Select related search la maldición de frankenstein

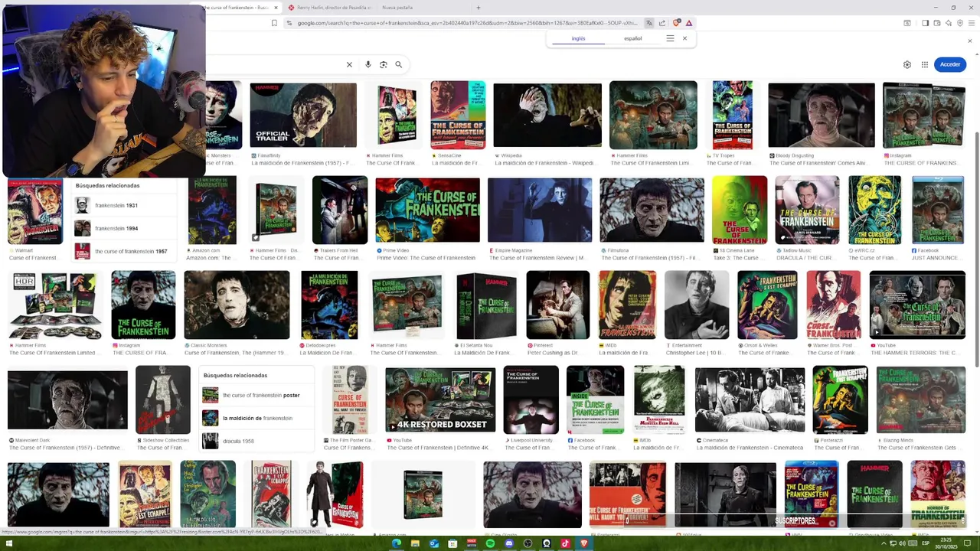pos(256,418)
